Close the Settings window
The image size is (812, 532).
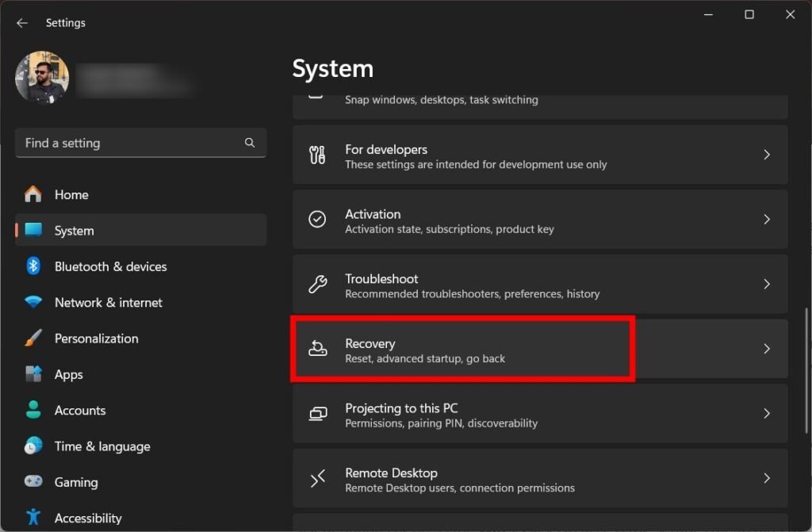[791, 14]
